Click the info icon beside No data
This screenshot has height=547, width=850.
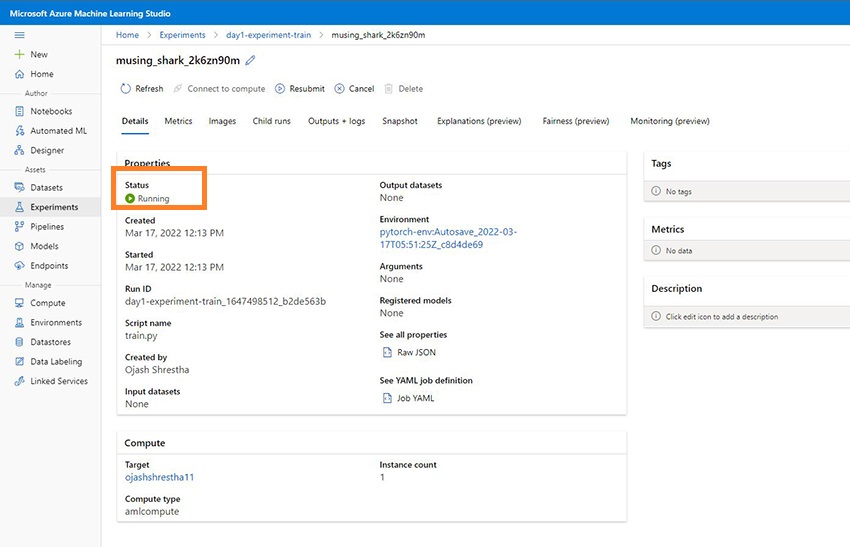coord(656,250)
